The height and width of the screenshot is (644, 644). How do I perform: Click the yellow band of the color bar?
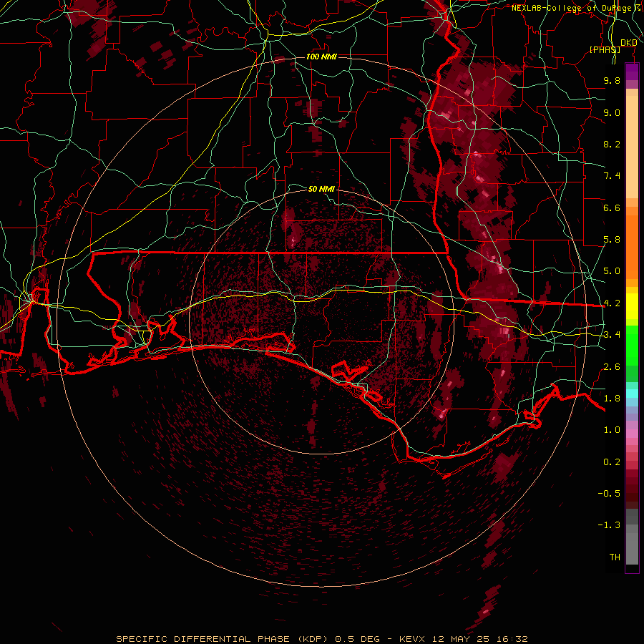[632, 306]
